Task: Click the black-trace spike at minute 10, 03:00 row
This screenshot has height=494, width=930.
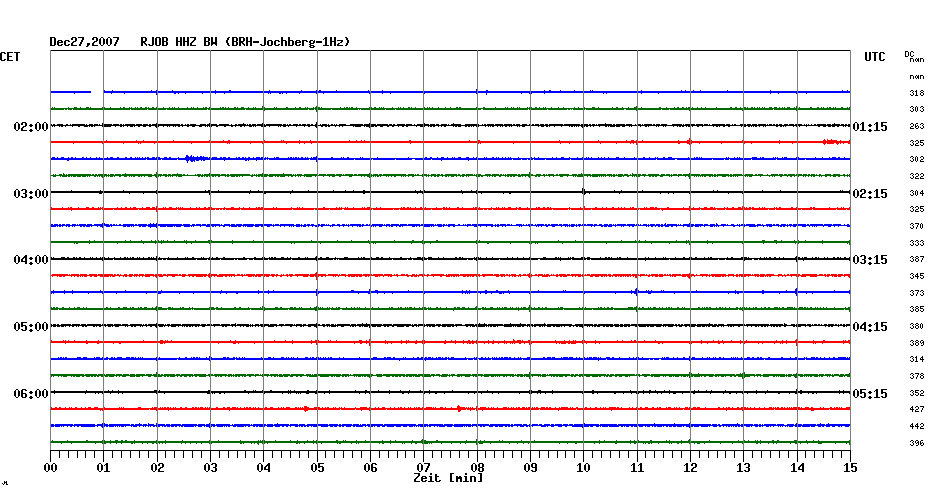Action: click(584, 192)
